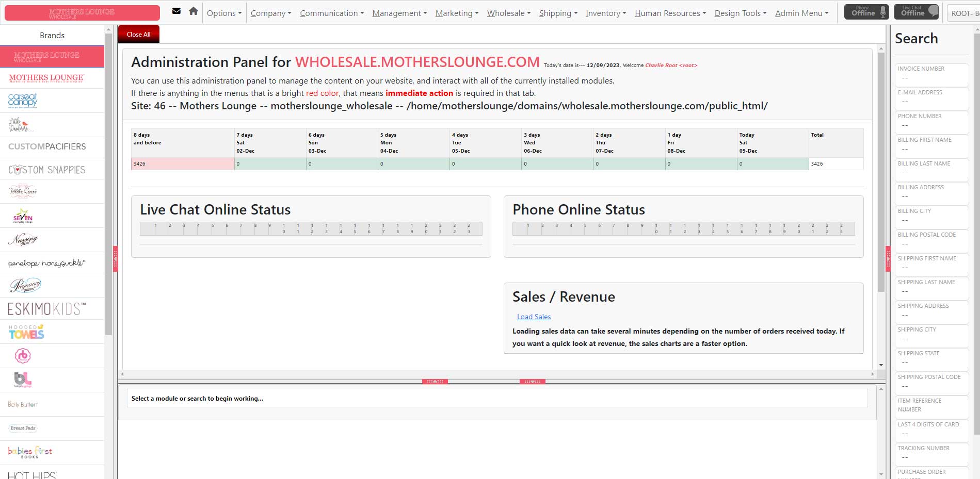
Task: Select the Custom Snappies brand logo
Action: coord(47,170)
